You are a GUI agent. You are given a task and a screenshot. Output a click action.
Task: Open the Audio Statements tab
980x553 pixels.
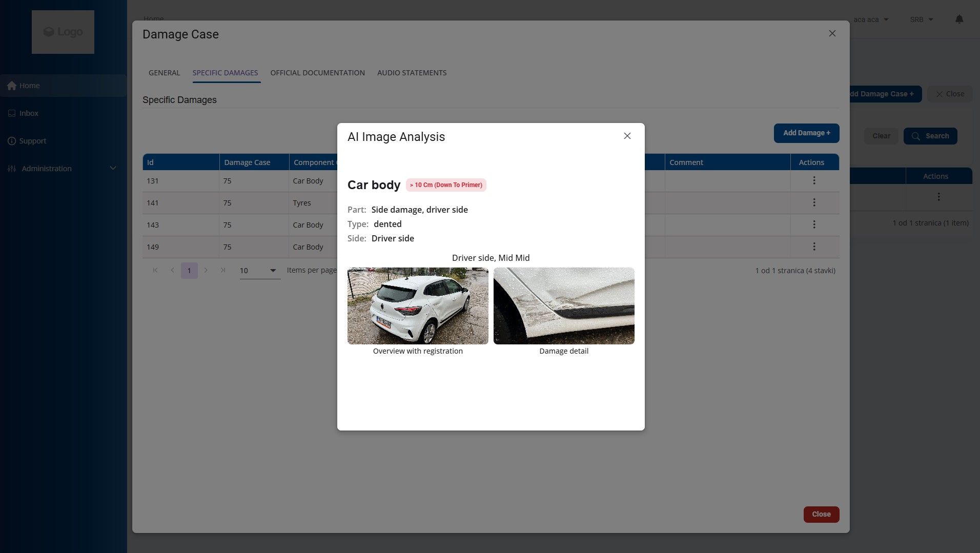pyautogui.click(x=412, y=73)
